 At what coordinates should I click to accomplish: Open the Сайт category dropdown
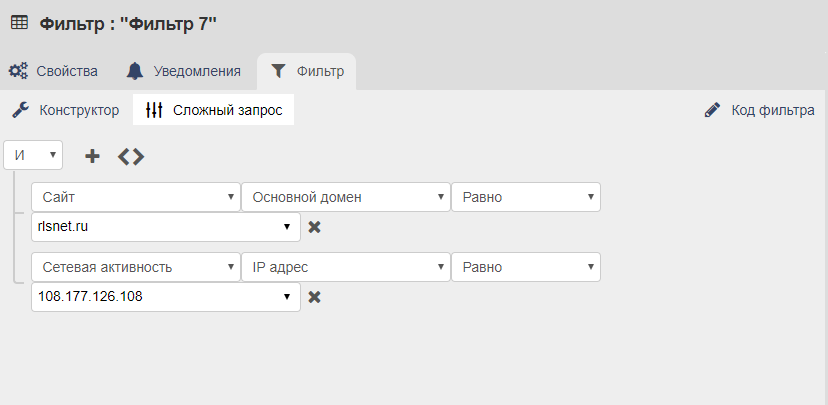pos(136,197)
